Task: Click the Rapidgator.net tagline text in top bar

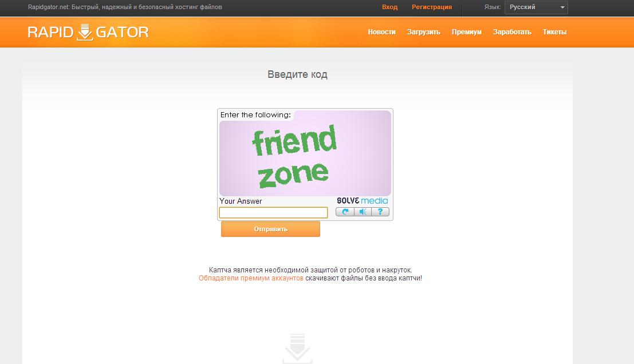Action: coord(125,7)
